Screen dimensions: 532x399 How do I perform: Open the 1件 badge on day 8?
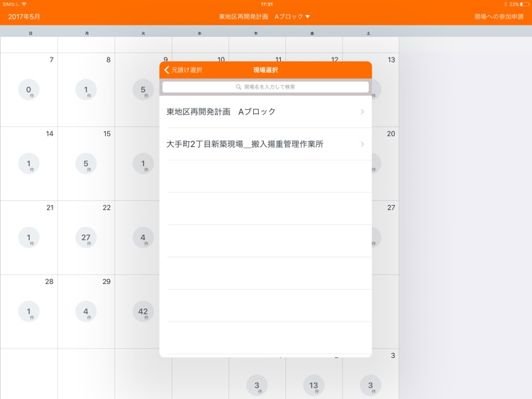86,89
